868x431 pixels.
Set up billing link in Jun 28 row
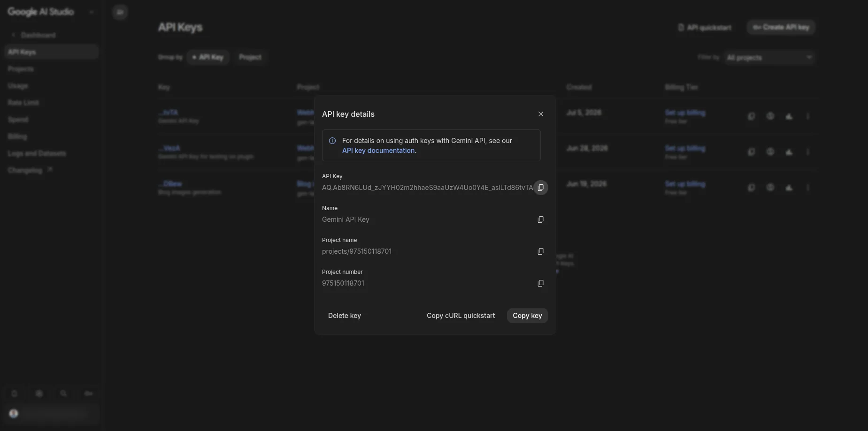point(685,148)
